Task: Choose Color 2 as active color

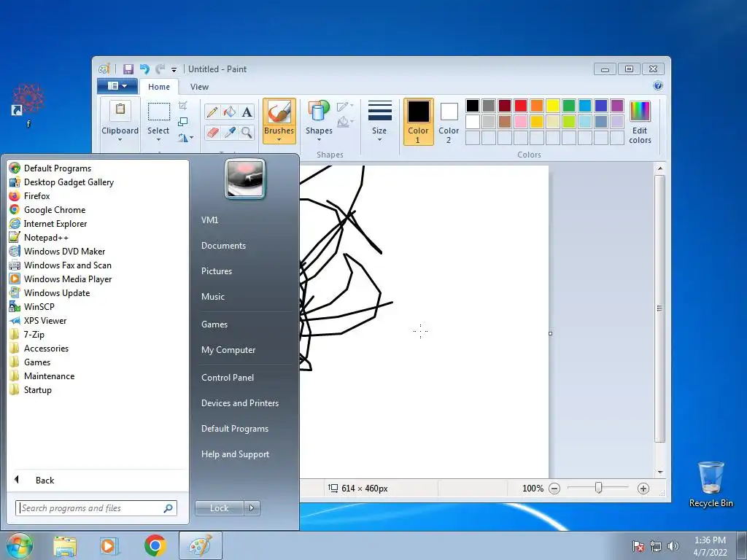Action: pos(449,122)
